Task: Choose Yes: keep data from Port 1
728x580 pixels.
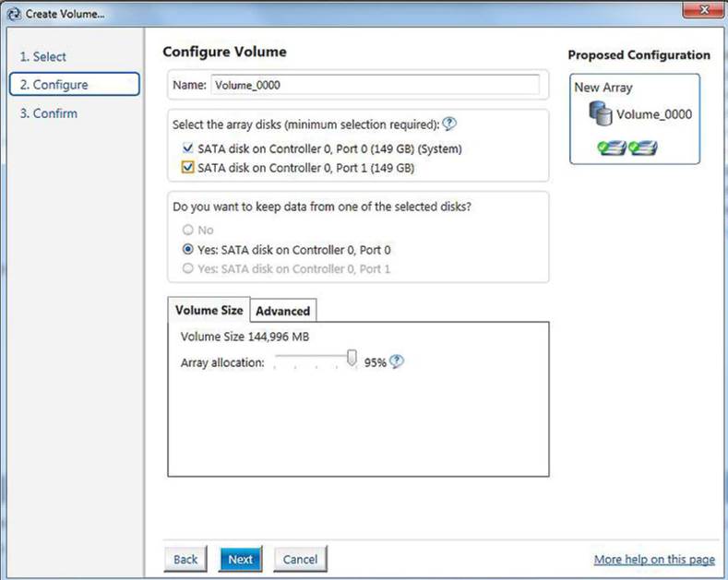Action: pyautogui.click(x=187, y=268)
